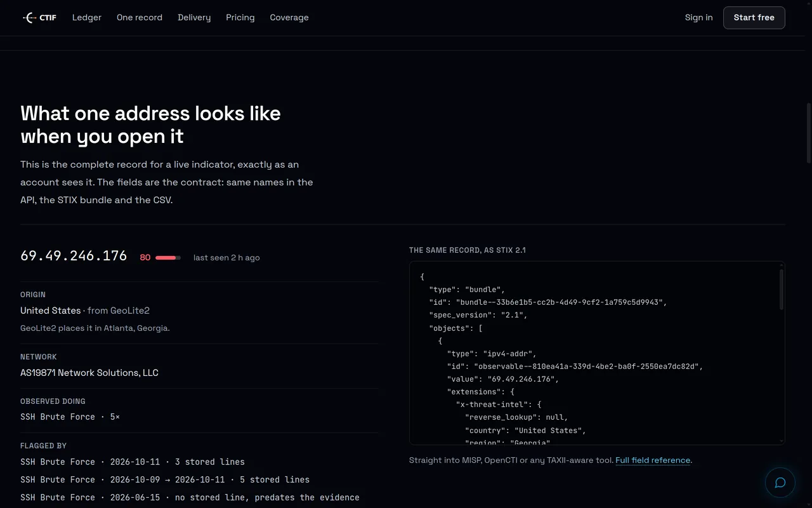The width and height of the screenshot is (812, 508).
Task: Click 'THE SAME RECORD, AS STIX 2.1' heading
Action: [468, 250]
